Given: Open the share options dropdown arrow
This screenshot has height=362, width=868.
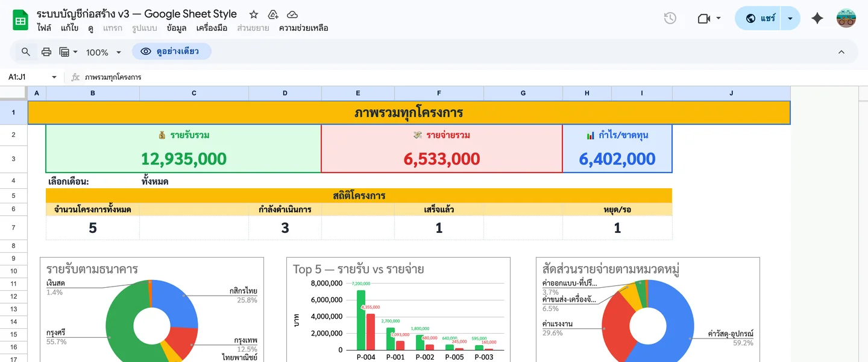Looking at the screenshot, I should [x=790, y=19].
